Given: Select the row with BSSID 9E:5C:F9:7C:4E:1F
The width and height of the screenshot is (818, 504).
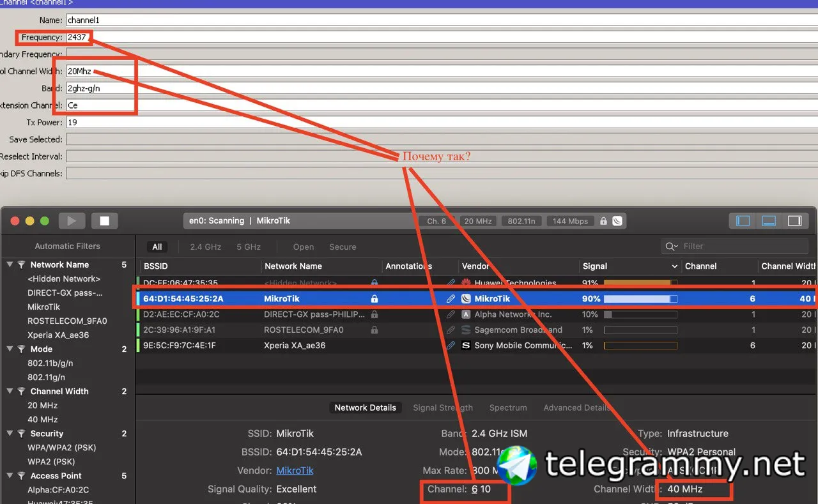Looking at the screenshot, I should [x=477, y=346].
